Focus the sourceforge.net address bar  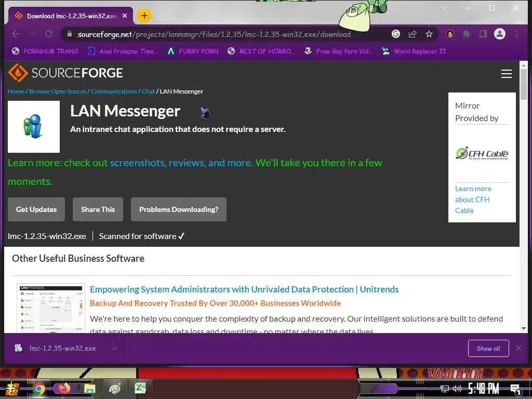pos(214,34)
